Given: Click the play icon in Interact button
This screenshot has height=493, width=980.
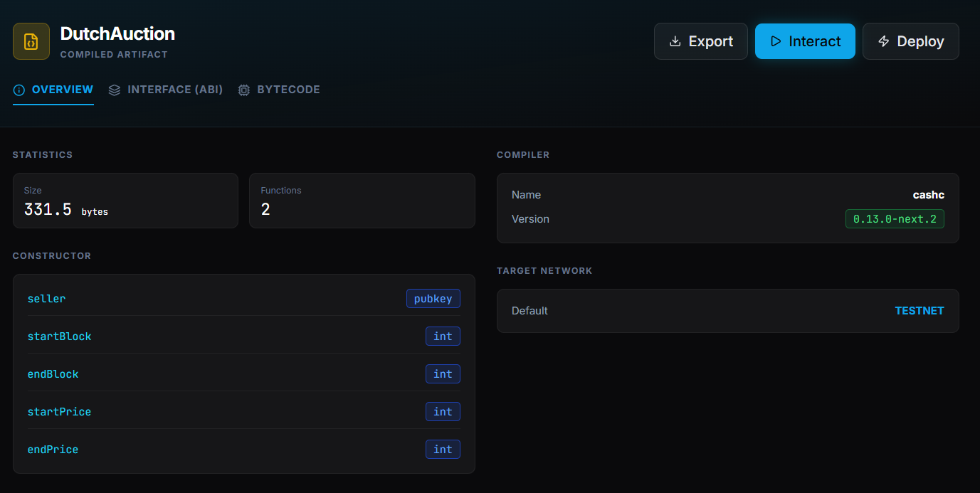Looking at the screenshot, I should click(x=776, y=41).
